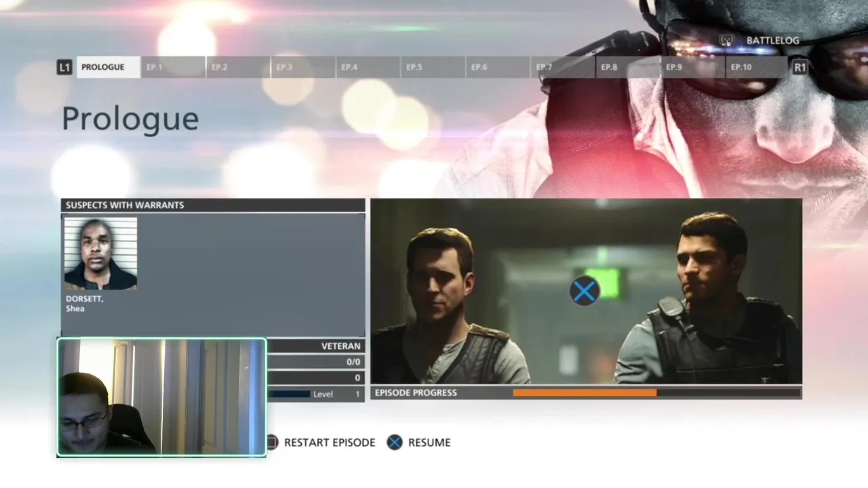Click the X button overlay on episode preview
Image resolution: width=868 pixels, height=488 pixels.
(585, 291)
